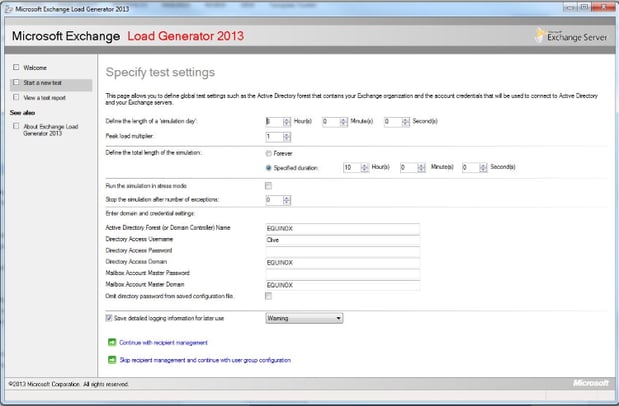Adjust the number of exceptions spinner
This screenshot has height=406, width=619.
(x=287, y=200)
